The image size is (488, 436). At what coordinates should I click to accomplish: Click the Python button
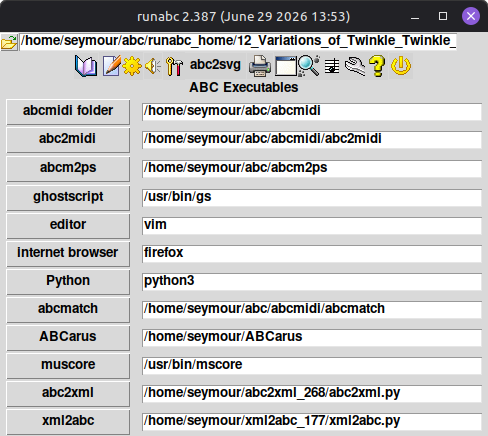point(68,282)
